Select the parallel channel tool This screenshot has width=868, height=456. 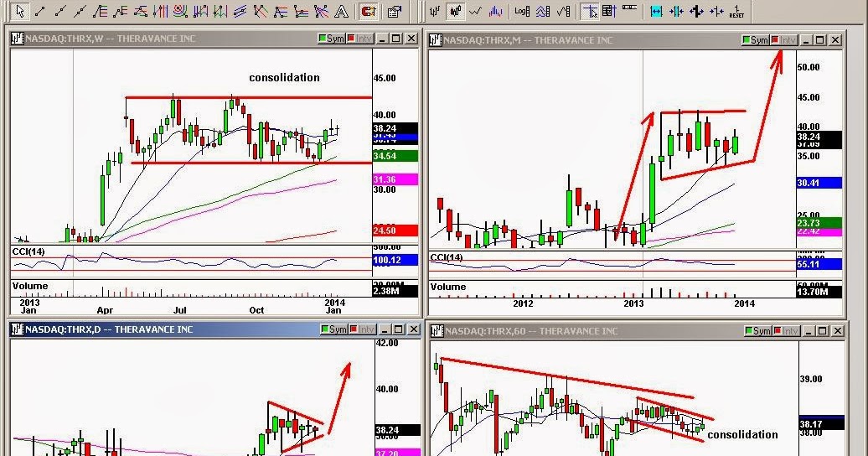tap(240, 11)
